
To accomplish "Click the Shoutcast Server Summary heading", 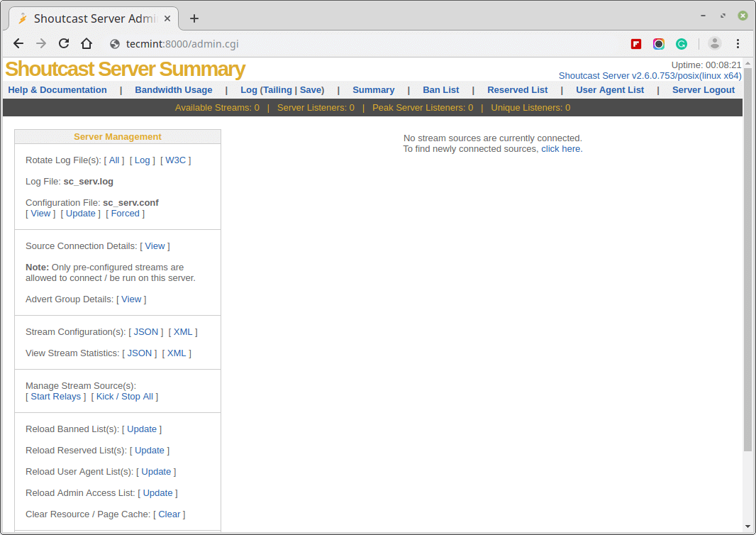I will click(125, 70).
